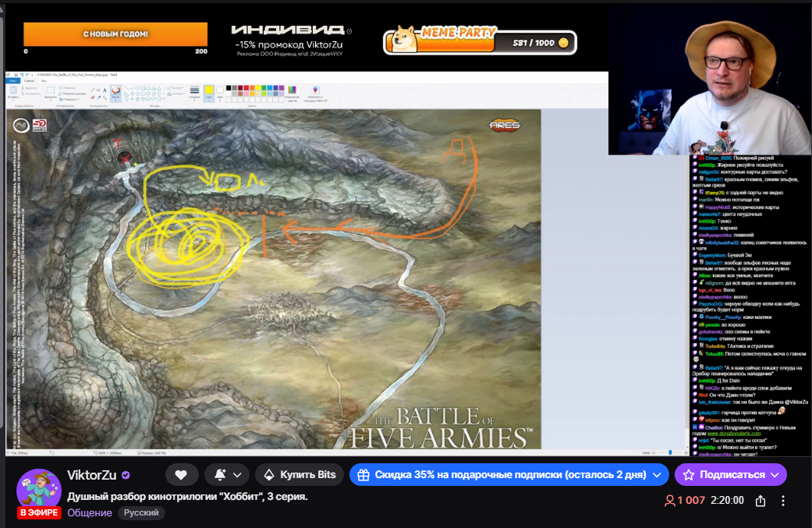Viewport: 812px width, 528px height.
Task: Open the three-dot more options menu
Action: tap(783, 501)
